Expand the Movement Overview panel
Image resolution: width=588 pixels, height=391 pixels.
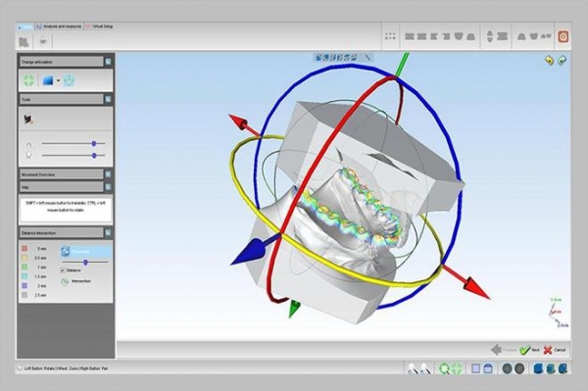[108, 174]
